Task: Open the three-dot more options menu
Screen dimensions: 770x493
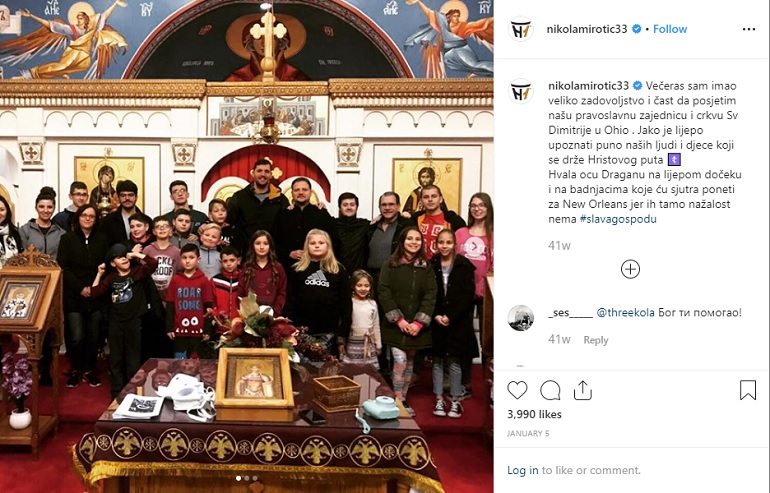Action: (x=749, y=29)
